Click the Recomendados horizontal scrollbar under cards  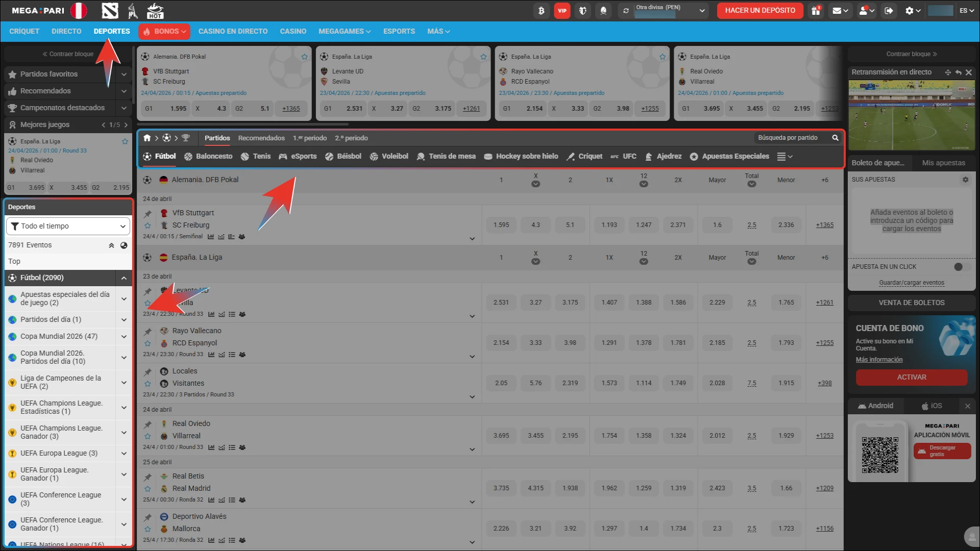pyautogui.click(x=243, y=124)
